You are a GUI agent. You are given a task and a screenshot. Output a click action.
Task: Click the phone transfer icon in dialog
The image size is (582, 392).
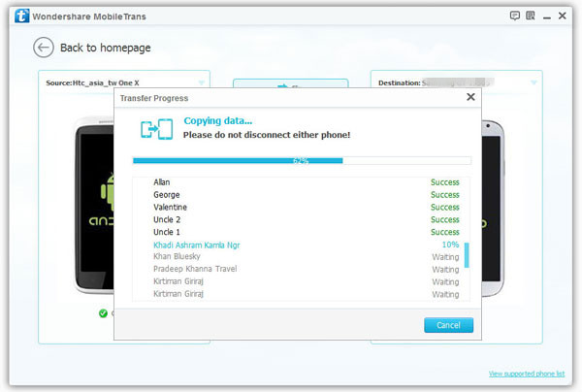click(156, 129)
